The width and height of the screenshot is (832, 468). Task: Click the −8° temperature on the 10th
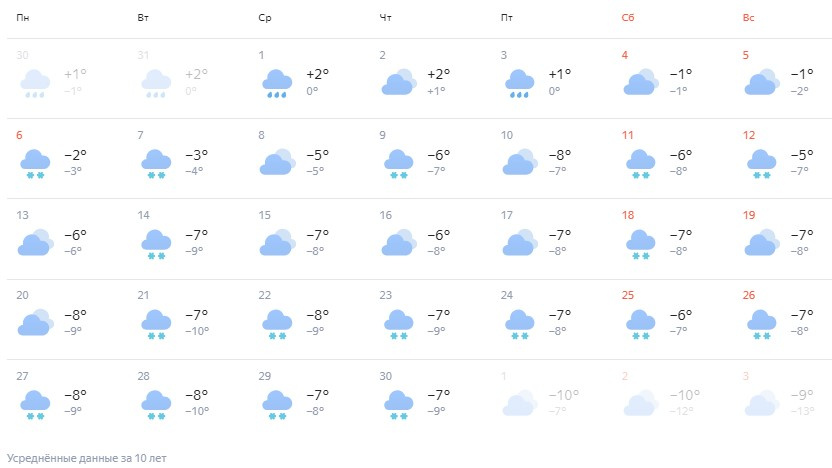(x=559, y=155)
